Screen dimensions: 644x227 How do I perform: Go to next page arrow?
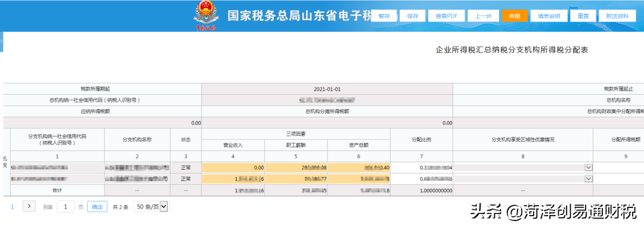click(x=29, y=207)
